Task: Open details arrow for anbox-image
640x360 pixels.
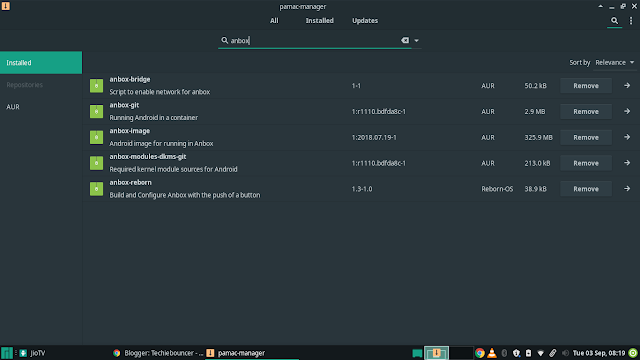Action: tap(627, 137)
